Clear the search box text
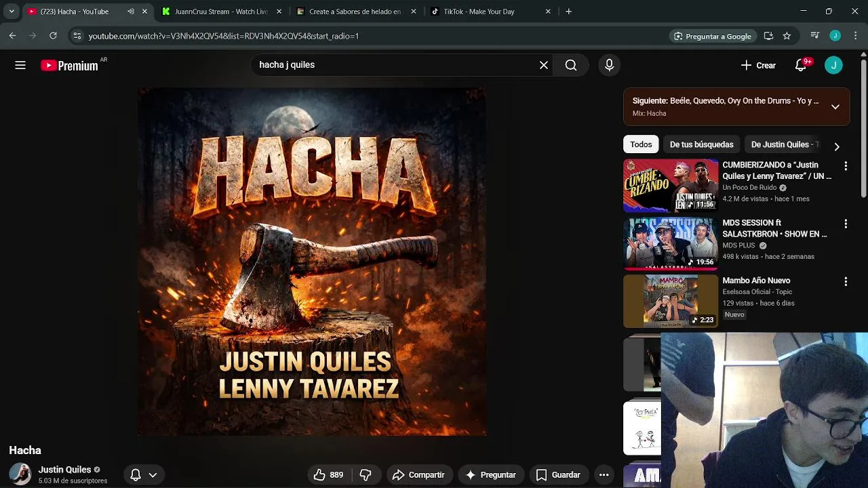868x488 pixels. click(544, 65)
